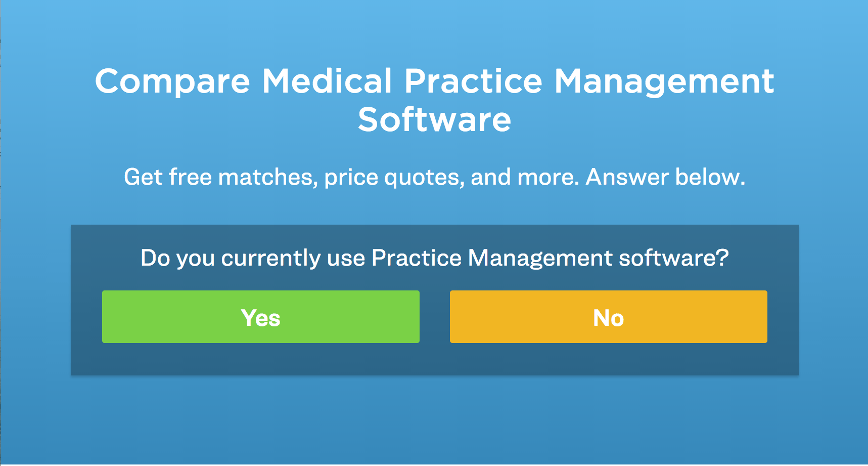This screenshot has height=466, width=868.
Task: Click the dark panel area below the buttons
Action: [435, 359]
